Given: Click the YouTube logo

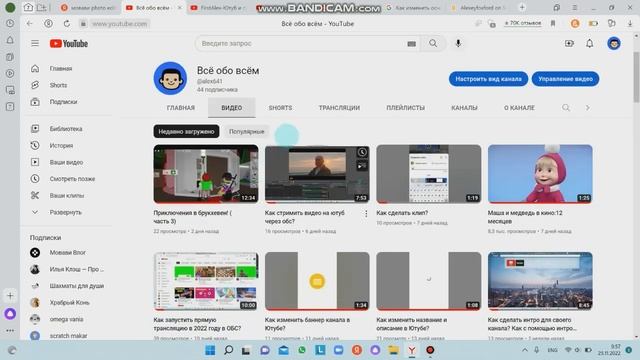Looking at the screenshot, I should [x=69, y=44].
